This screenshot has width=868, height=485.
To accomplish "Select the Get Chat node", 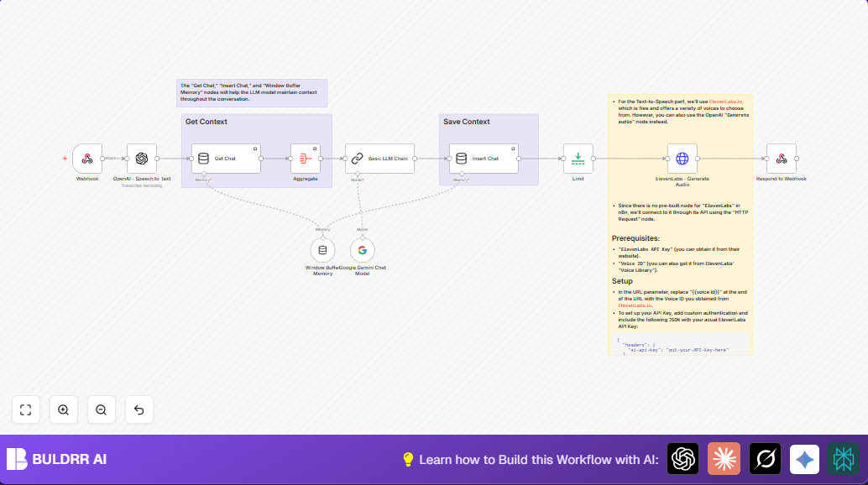I will coord(226,159).
